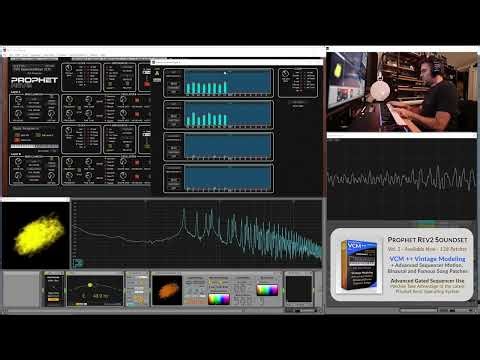Toggle the red button beside the top sequencer lane

147,84
